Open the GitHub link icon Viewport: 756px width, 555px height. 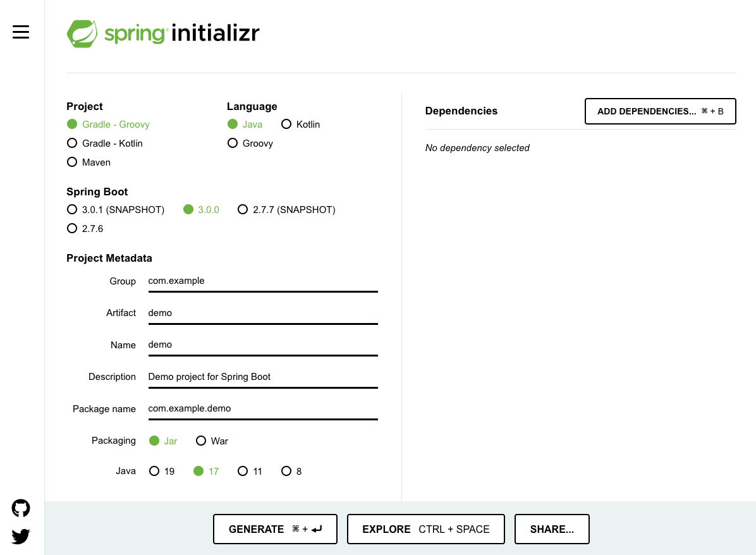coord(21,508)
